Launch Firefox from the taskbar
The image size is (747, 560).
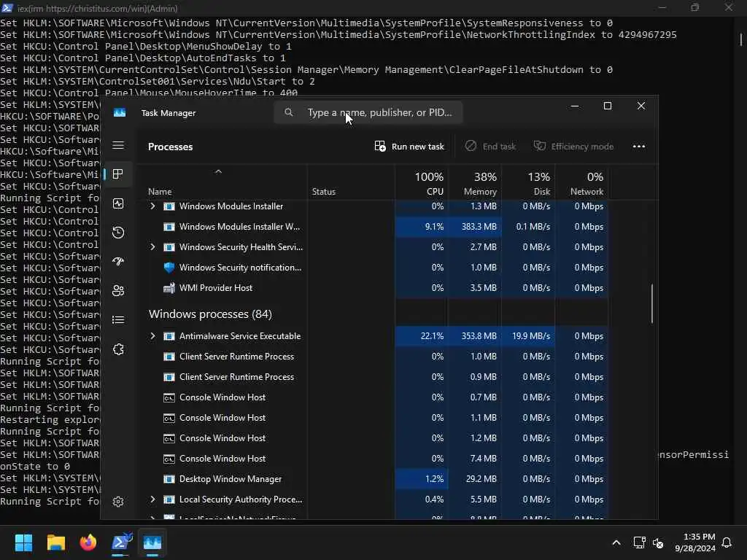tap(88, 542)
